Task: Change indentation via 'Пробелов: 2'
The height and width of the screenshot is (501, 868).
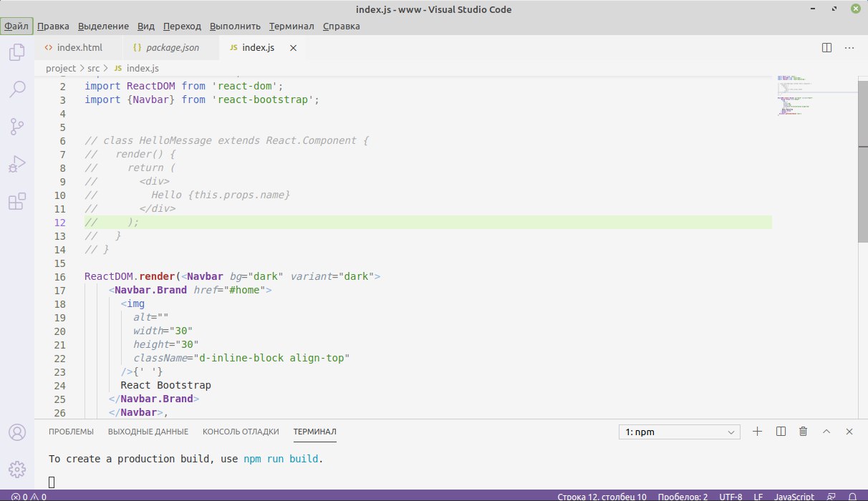Action: (684, 496)
